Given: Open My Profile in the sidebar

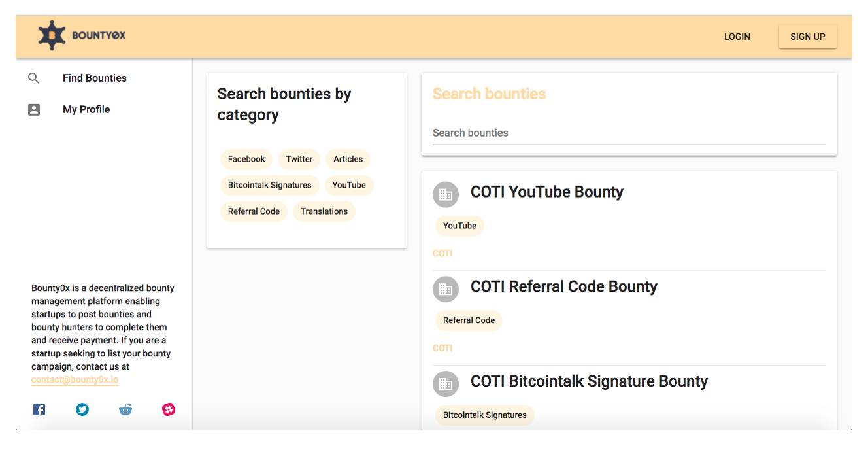Looking at the screenshot, I should point(86,109).
